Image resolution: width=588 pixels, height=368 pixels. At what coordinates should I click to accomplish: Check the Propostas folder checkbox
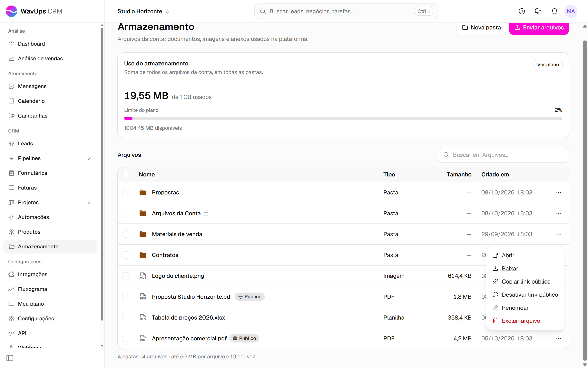point(126,192)
